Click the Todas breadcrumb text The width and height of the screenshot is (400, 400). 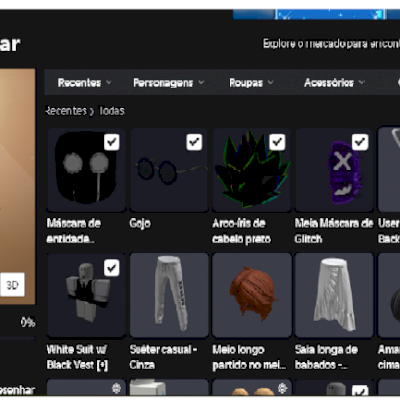[112, 111]
